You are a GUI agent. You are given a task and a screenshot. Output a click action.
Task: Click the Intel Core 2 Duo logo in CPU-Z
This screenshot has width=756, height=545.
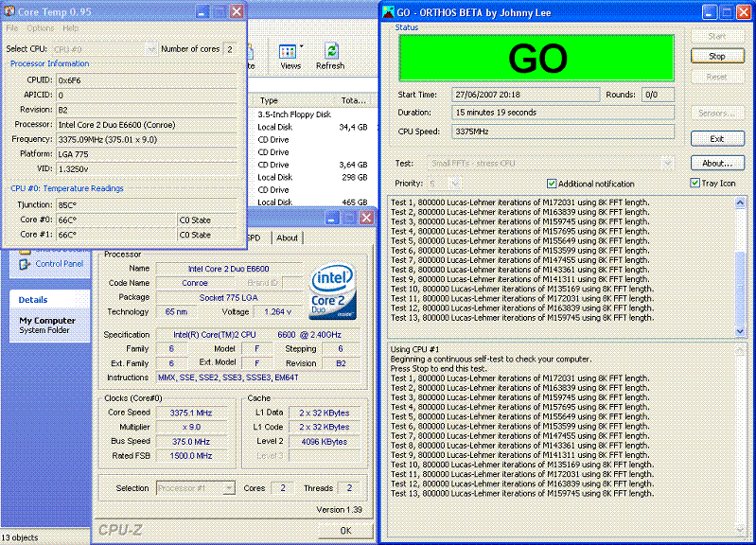333,290
